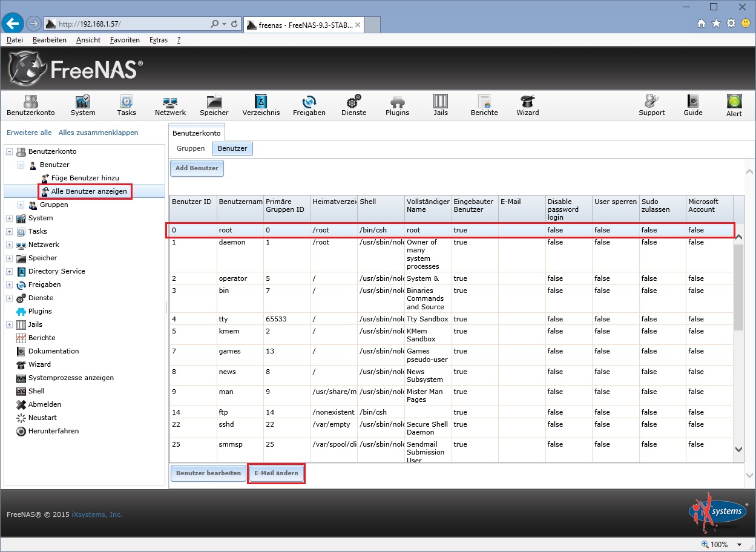Open the Ansicht menu
This screenshot has height=552, width=756.
pyautogui.click(x=88, y=40)
